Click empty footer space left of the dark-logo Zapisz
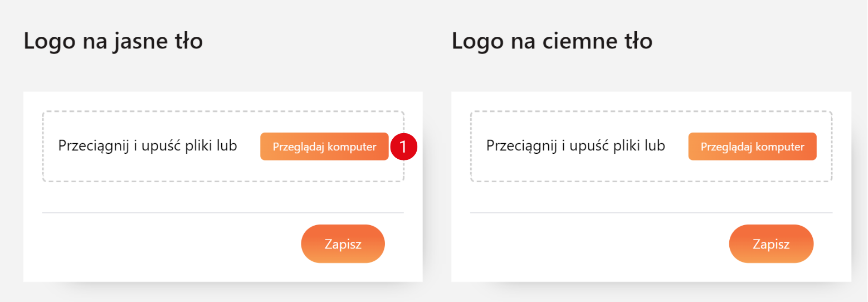Viewport: 868px width, 302px height. 596,244
